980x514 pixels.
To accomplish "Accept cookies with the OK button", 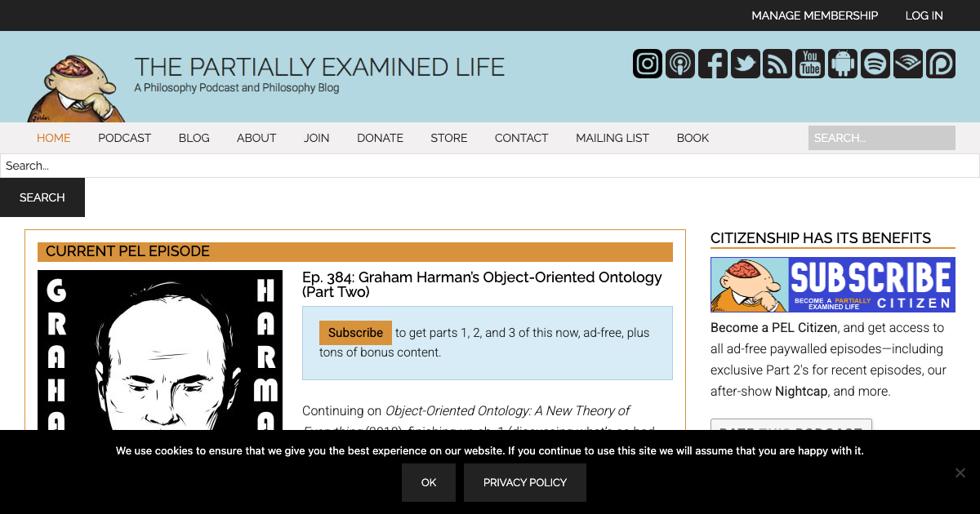I will (428, 482).
